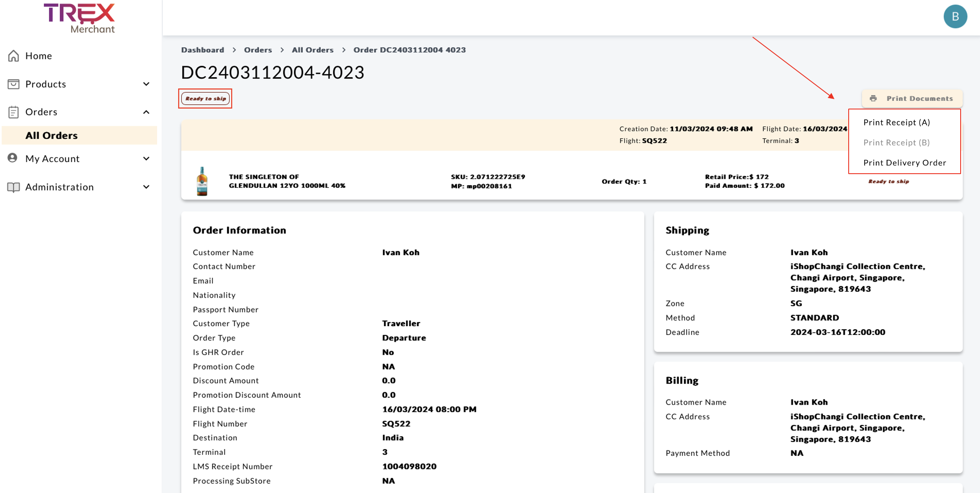Click the Orders clipboard icon
The height and width of the screenshot is (493, 980).
(x=13, y=112)
